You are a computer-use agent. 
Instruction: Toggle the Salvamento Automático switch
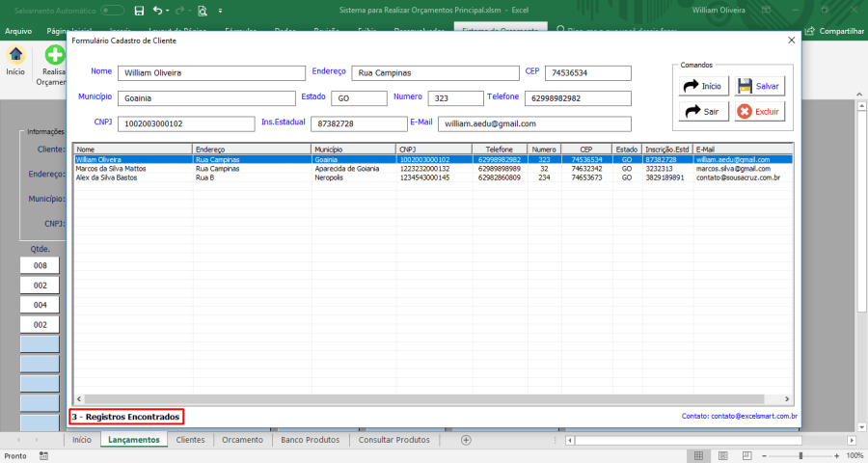[x=113, y=10]
